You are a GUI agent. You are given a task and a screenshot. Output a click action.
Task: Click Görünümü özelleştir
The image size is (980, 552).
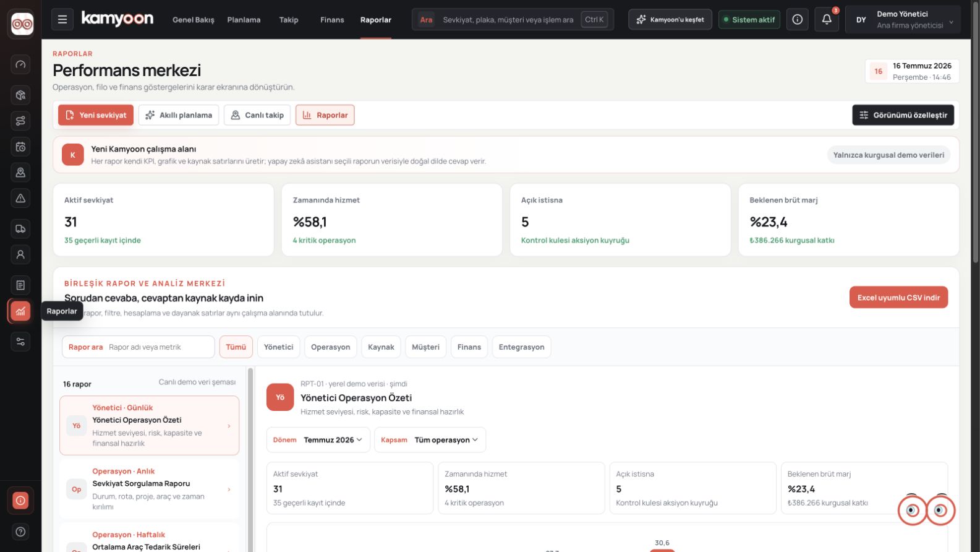(x=903, y=115)
